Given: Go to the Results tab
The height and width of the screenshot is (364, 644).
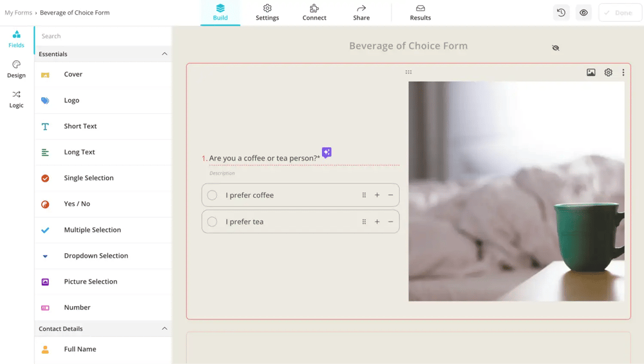Looking at the screenshot, I should point(420,13).
